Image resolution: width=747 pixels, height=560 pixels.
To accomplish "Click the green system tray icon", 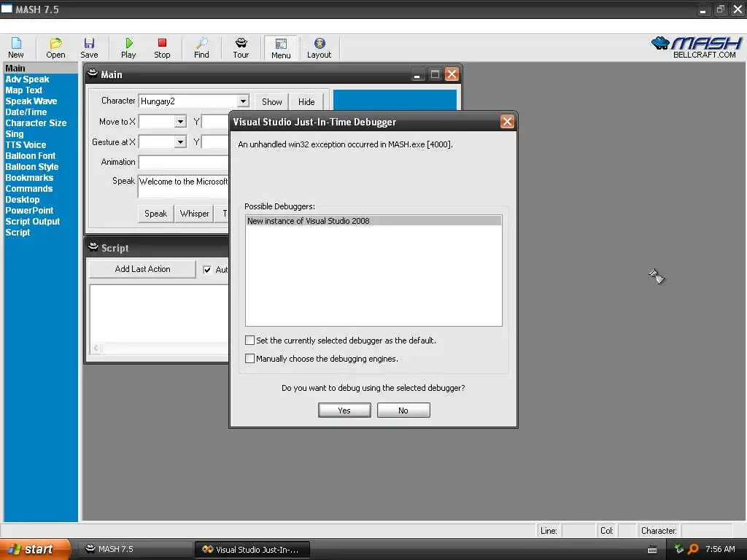I will pos(679,549).
